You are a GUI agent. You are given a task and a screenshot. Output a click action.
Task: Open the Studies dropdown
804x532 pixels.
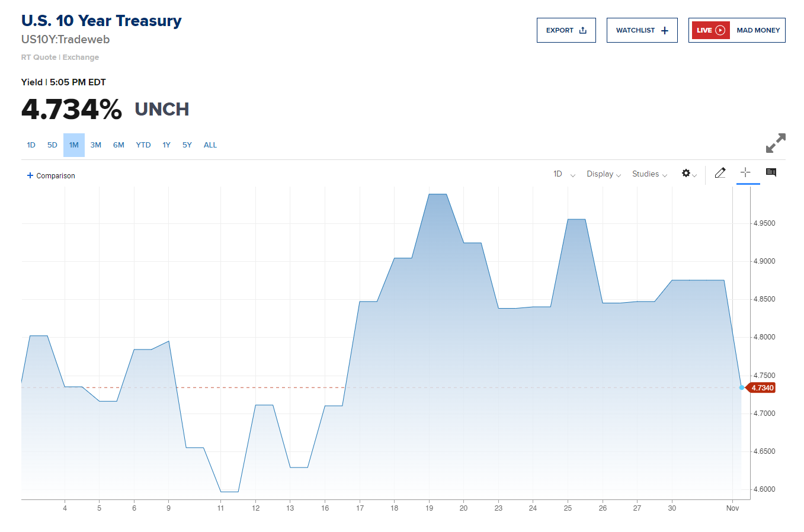(649, 174)
